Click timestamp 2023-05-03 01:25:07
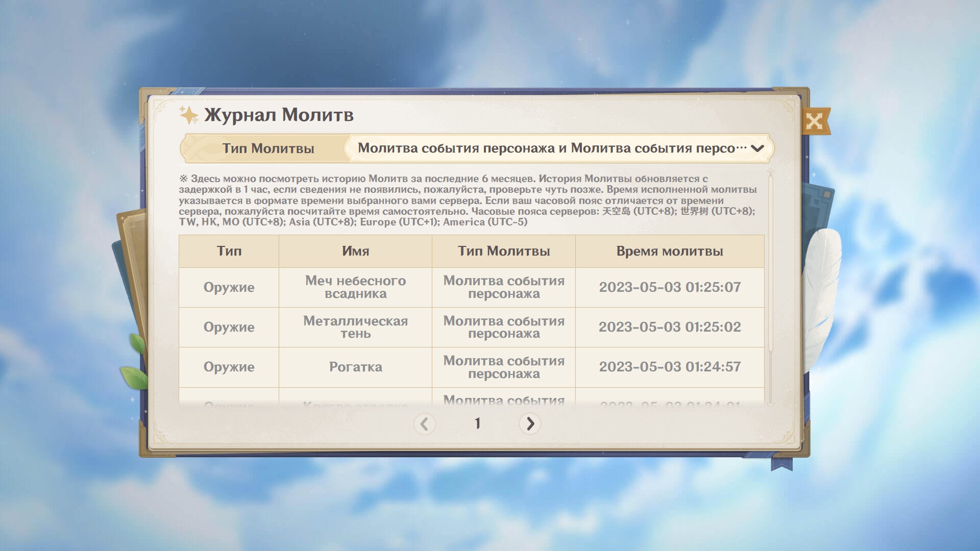This screenshot has height=551, width=980. click(x=669, y=287)
